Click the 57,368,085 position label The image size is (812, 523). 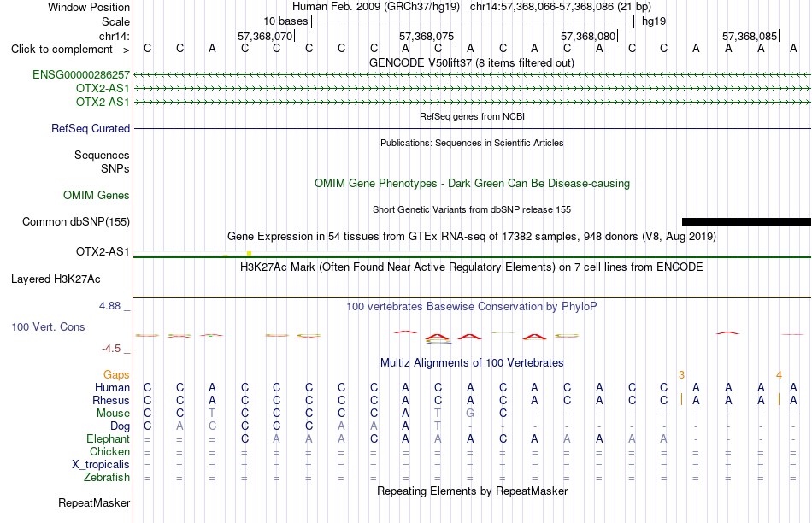(x=750, y=36)
